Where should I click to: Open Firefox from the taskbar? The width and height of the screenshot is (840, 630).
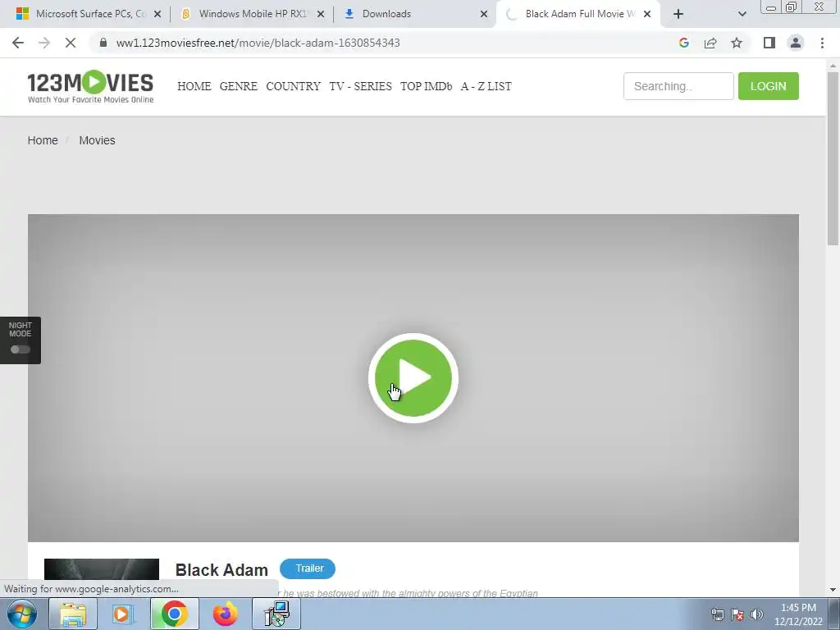click(225, 614)
